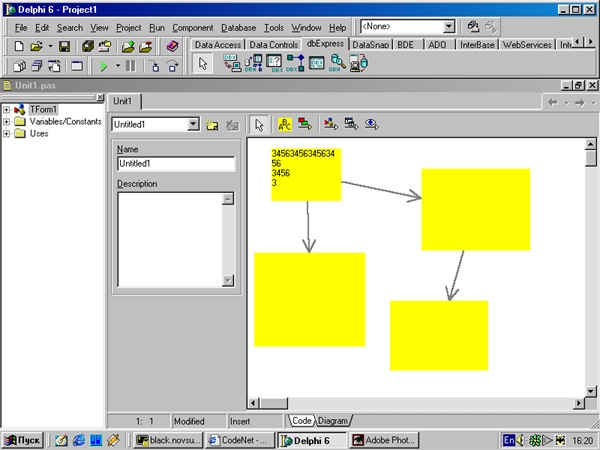Click the Save file icon
This screenshot has width=600, height=450.
[64, 46]
